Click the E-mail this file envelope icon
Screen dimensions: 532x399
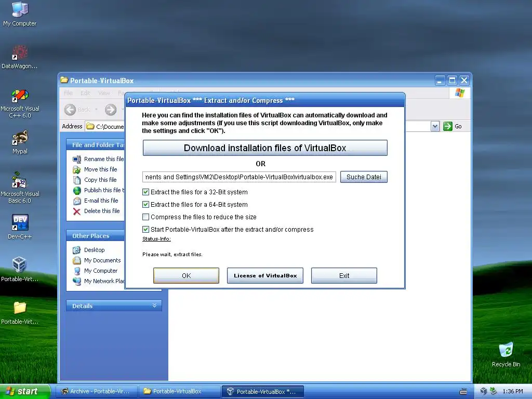[77, 201]
